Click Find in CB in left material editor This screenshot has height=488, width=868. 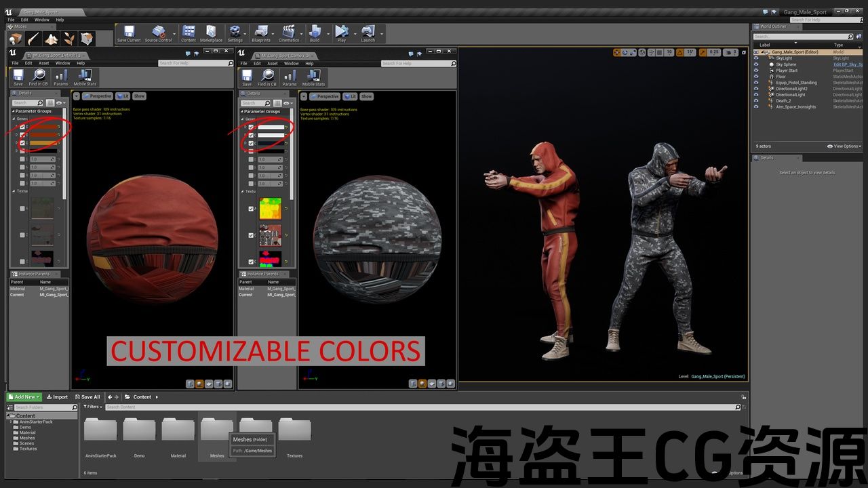point(39,77)
